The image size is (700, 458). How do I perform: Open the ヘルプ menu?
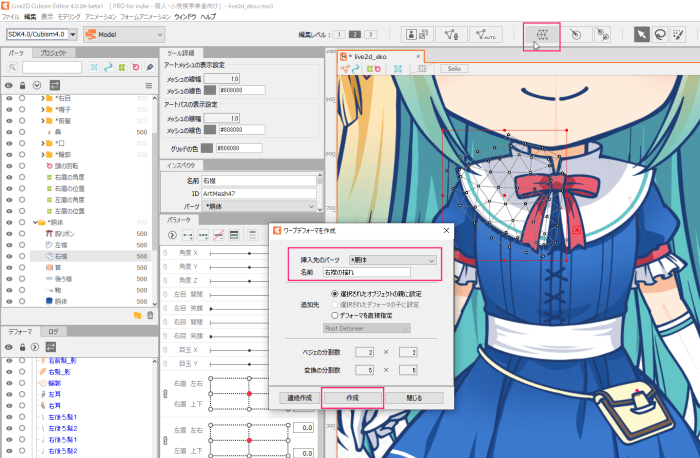coord(208,17)
